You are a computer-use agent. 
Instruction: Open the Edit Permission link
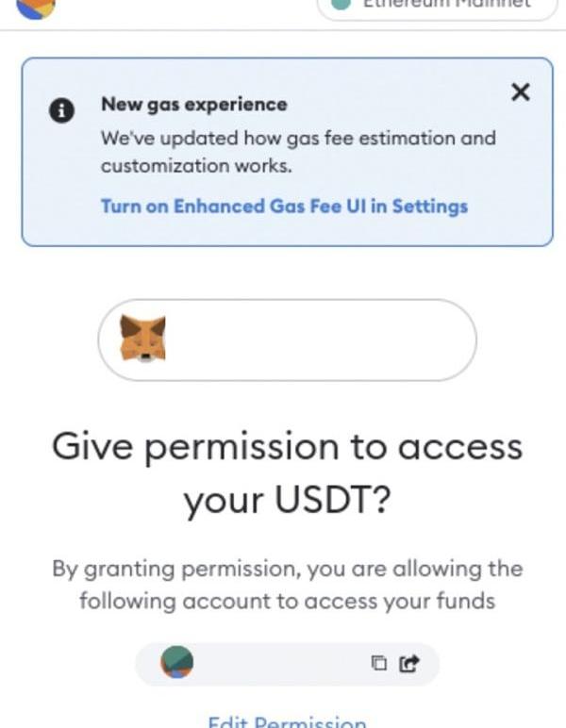[287, 722]
